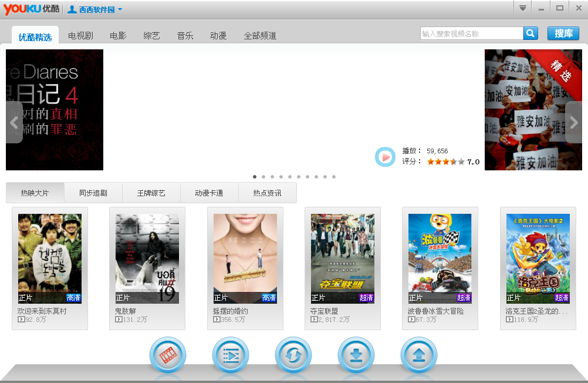588x383 pixels.
Task: Click the title 波鲁鲁冰雪大冒险
Action: (436, 311)
